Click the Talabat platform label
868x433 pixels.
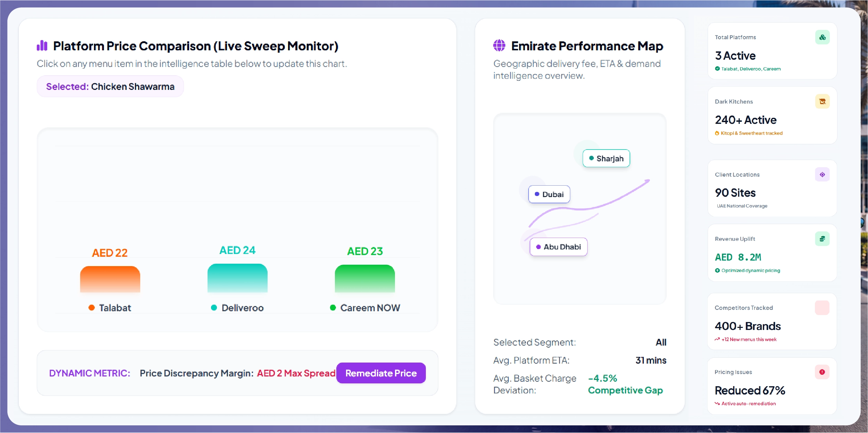(115, 308)
